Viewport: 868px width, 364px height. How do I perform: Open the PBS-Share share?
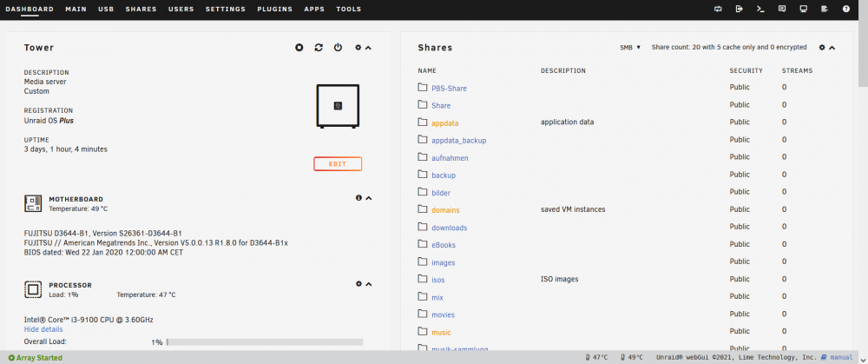[x=449, y=88]
